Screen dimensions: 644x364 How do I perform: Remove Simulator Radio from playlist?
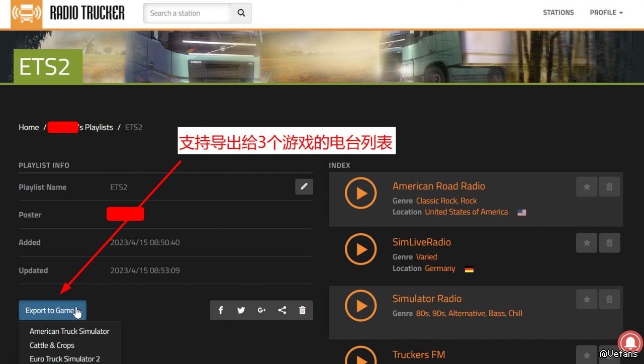click(x=609, y=299)
